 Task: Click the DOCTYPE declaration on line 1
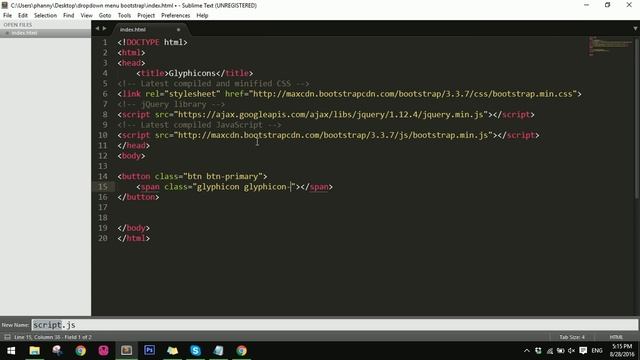point(152,42)
